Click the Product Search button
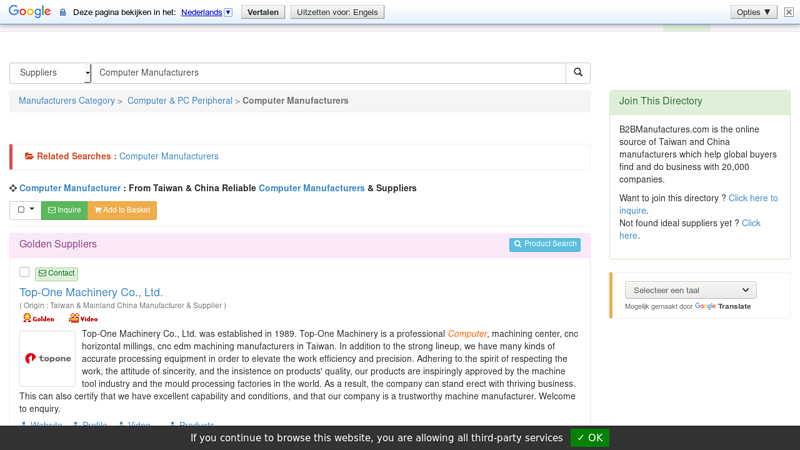This screenshot has height=450, width=800. click(x=545, y=244)
